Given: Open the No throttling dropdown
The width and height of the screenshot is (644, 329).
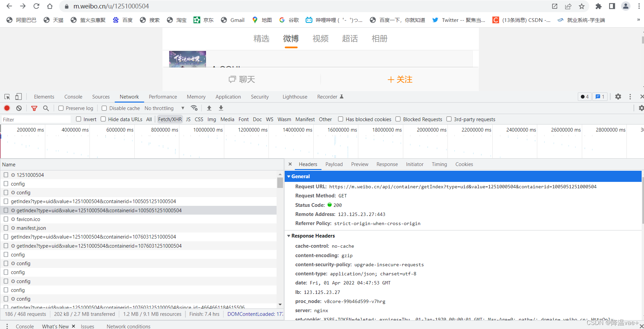Looking at the screenshot, I should [x=164, y=108].
